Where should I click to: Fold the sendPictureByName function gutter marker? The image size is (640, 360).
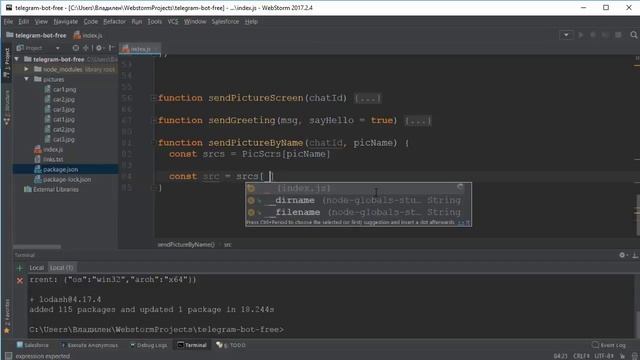pyautogui.click(x=154, y=142)
